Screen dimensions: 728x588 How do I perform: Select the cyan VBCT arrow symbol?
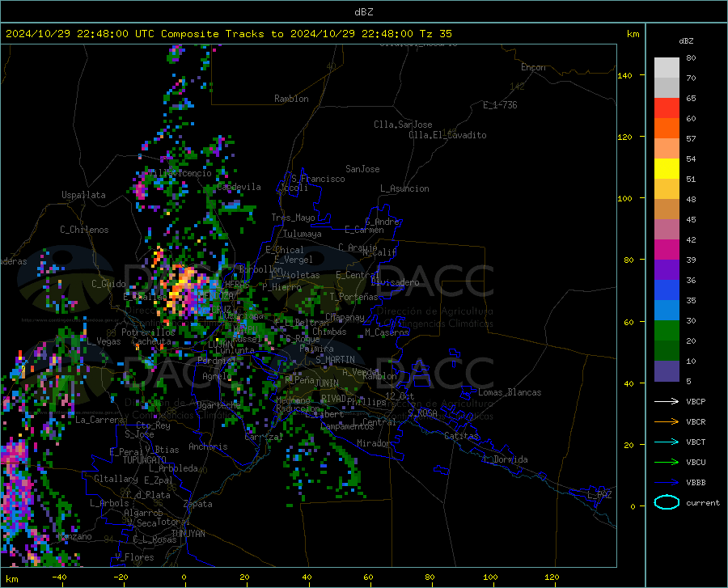tap(667, 442)
